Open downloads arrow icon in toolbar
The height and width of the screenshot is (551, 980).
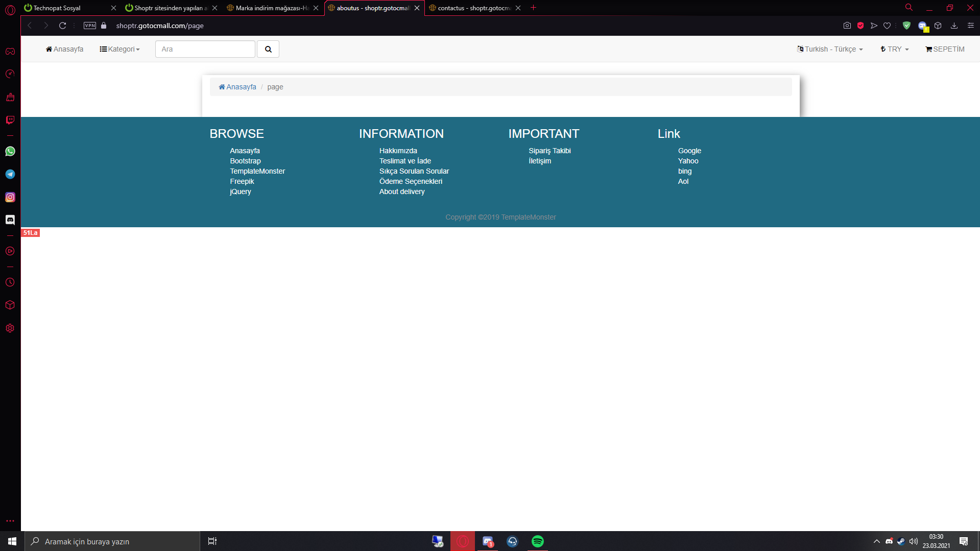[954, 26]
